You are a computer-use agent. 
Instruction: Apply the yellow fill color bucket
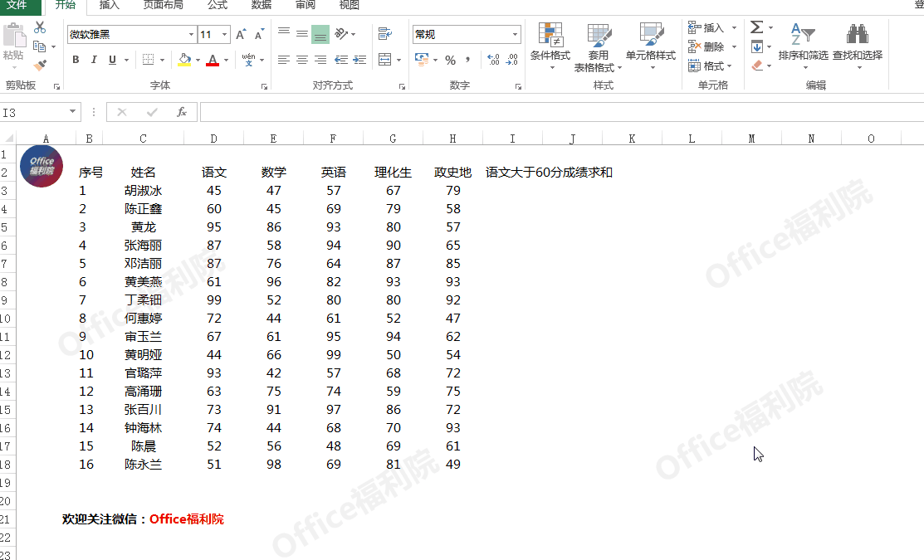click(184, 60)
